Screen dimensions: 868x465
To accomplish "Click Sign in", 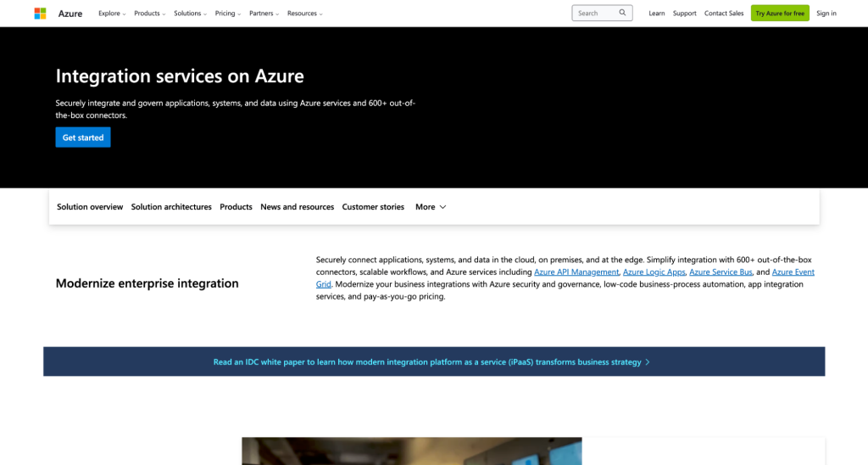I will [x=826, y=14].
